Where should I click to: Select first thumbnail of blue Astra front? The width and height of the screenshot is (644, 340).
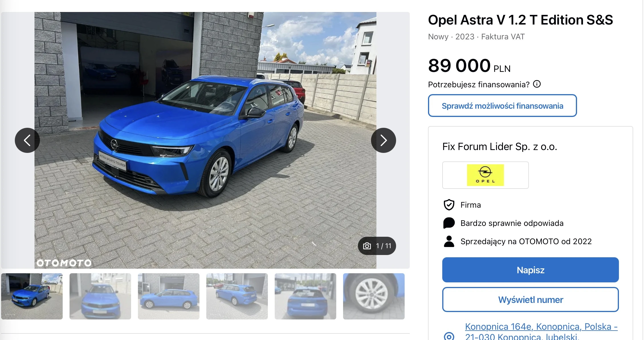[x=32, y=296]
